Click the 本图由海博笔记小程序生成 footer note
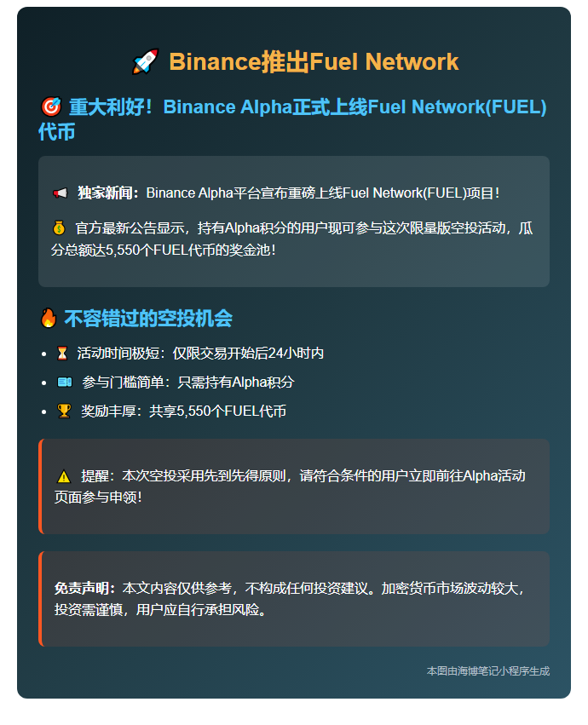The image size is (588, 725). click(488, 671)
